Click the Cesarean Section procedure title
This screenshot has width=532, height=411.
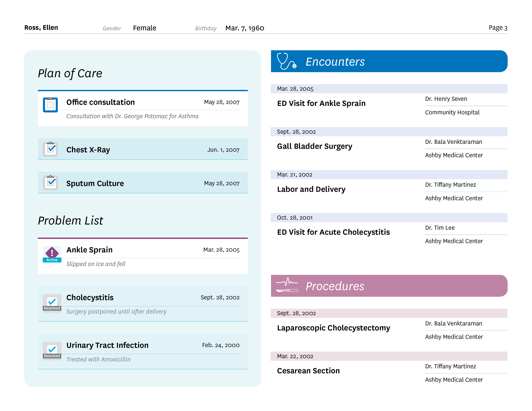(x=308, y=371)
